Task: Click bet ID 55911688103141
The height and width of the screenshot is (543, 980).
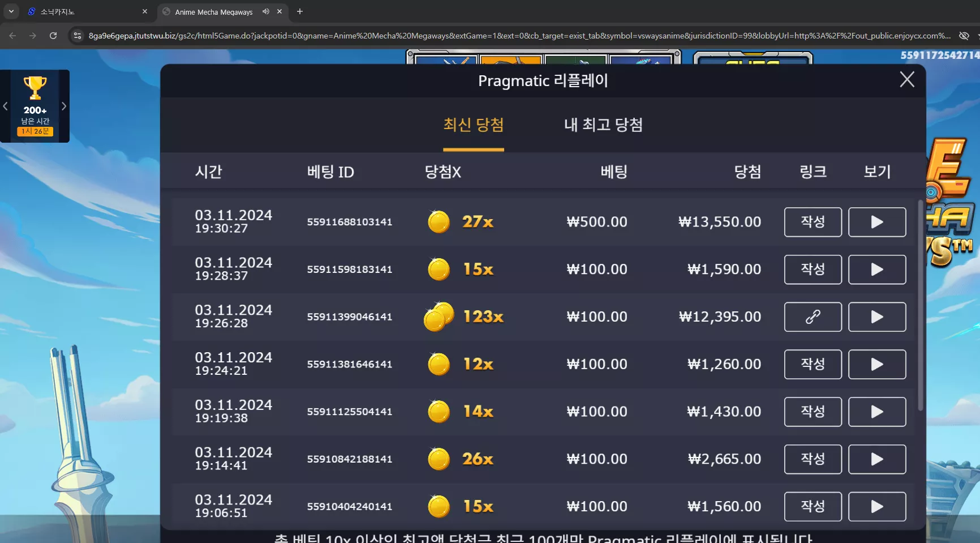Action: tap(350, 222)
